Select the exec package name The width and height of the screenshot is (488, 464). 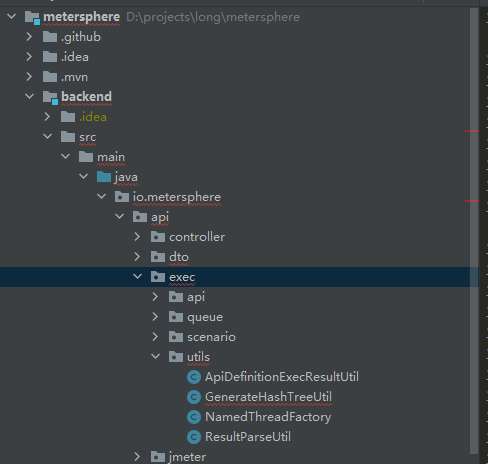point(182,277)
